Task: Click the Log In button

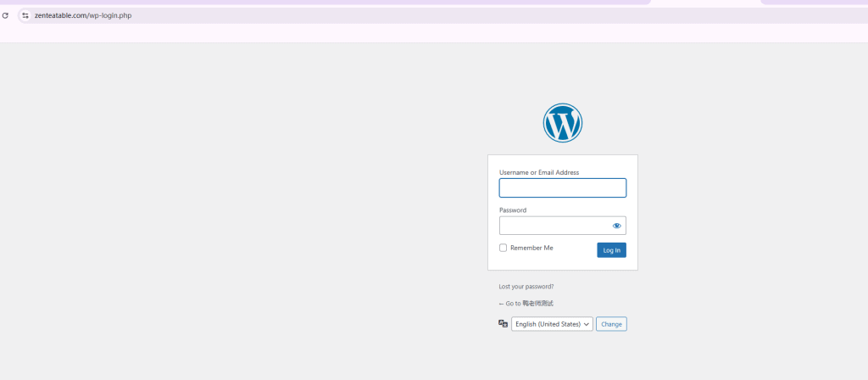Action: coord(612,250)
